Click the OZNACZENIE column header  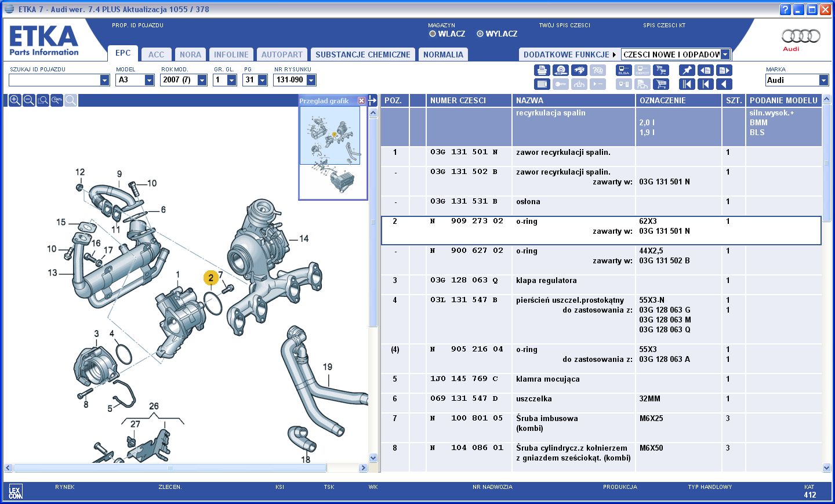pos(678,100)
